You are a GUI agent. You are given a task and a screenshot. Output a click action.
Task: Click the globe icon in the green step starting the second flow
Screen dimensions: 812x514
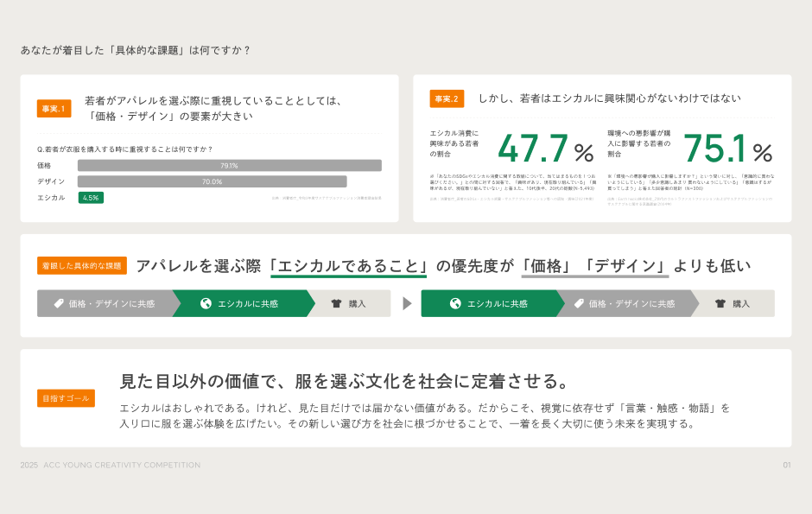click(x=455, y=303)
